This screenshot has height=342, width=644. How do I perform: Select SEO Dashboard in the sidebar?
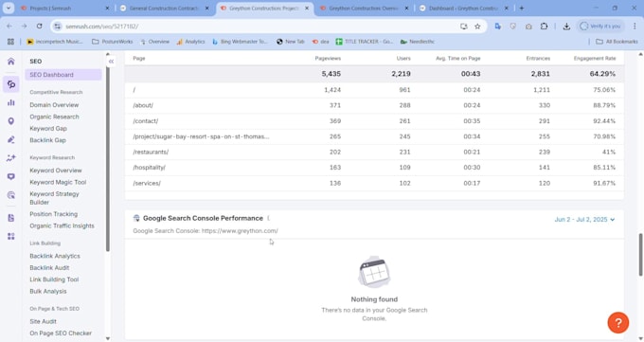click(x=63, y=75)
